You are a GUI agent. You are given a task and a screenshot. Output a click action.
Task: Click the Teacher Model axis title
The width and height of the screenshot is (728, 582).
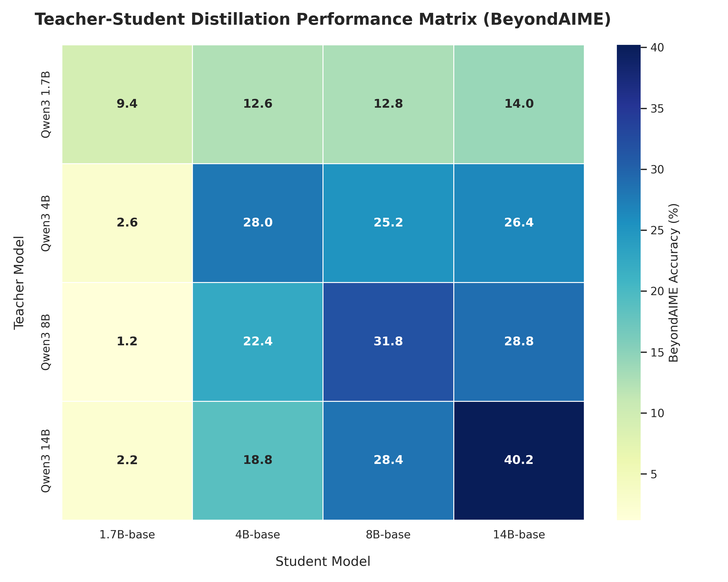click(19, 283)
